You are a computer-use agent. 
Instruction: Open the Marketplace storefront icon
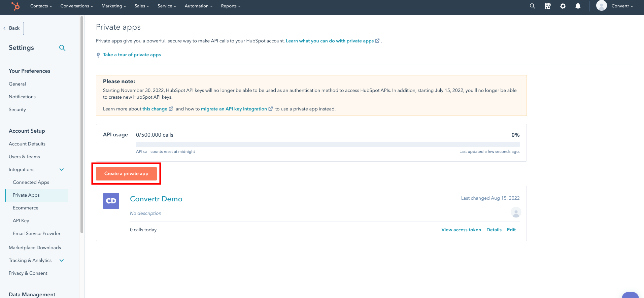tap(548, 6)
